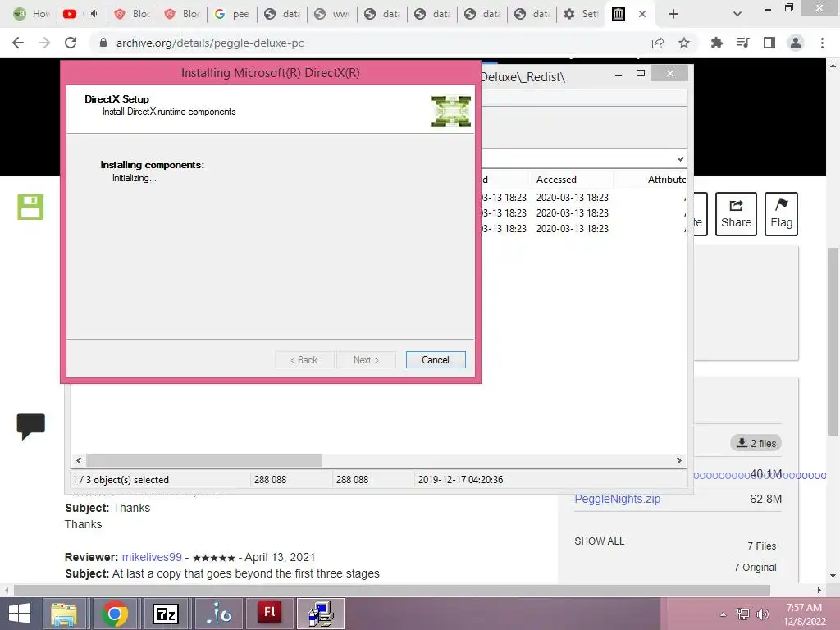Toggle the Chrome side panel icon
The width and height of the screenshot is (840, 630).
tap(769, 43)
